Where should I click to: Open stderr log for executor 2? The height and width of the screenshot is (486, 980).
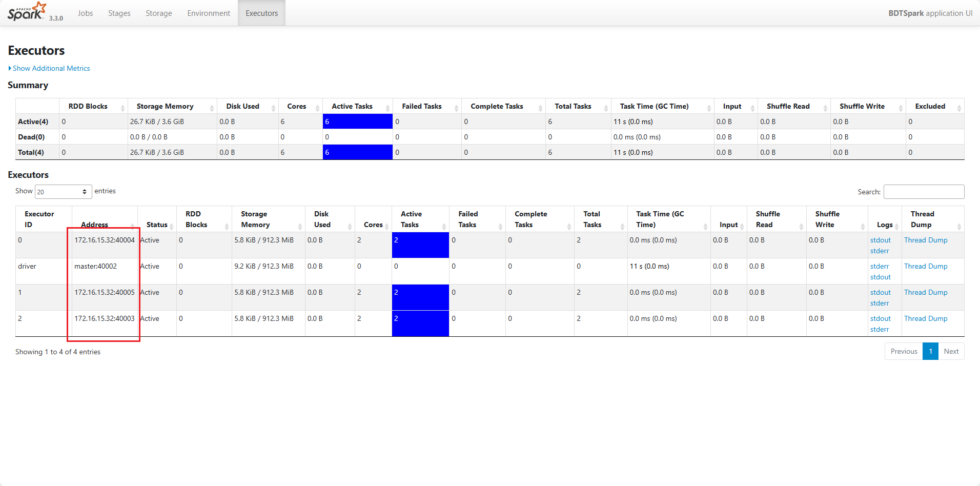(x=880, y=329)
